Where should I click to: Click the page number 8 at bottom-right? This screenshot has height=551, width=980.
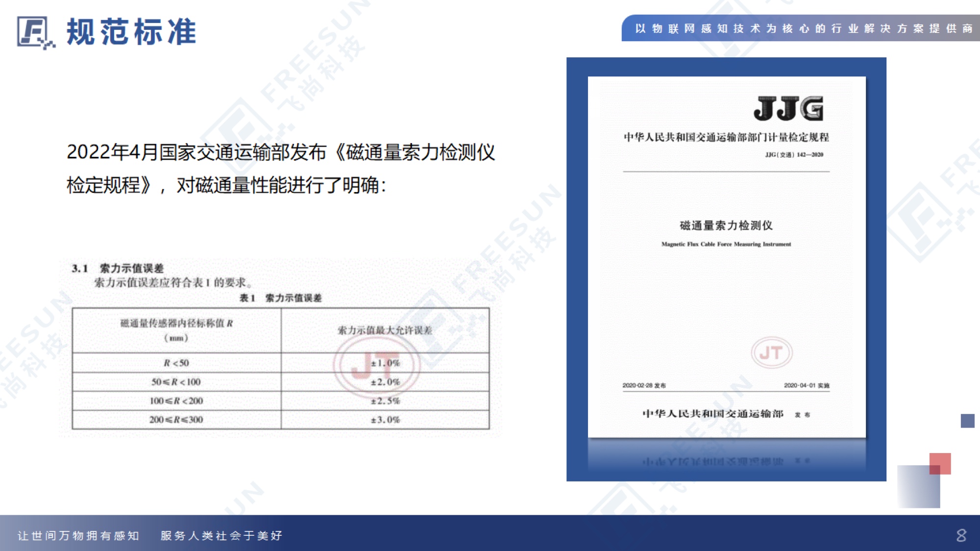[x=961, y=535]
